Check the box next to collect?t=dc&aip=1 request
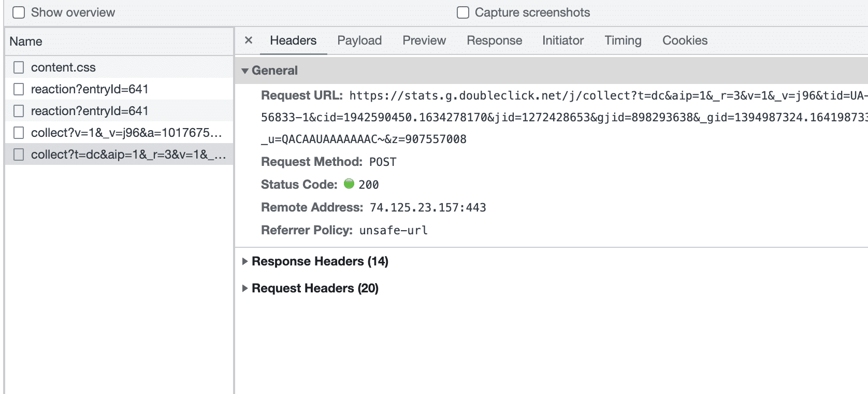The image size is (868, 394). pos(19,154)
